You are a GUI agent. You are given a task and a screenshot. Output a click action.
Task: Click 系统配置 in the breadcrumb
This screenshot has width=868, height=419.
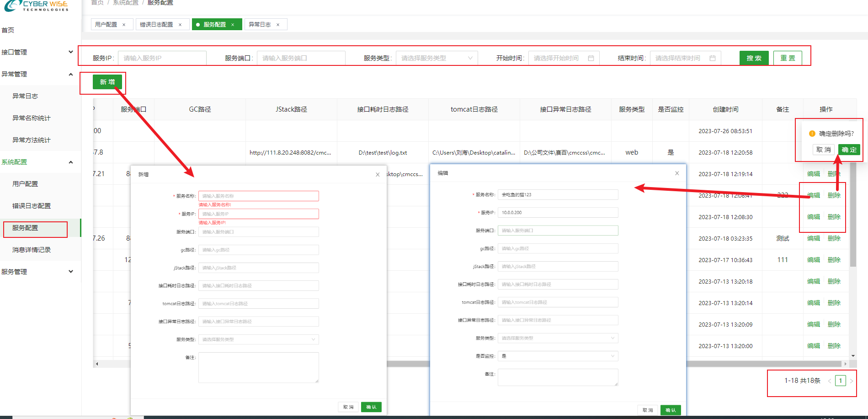pos(126,3)
